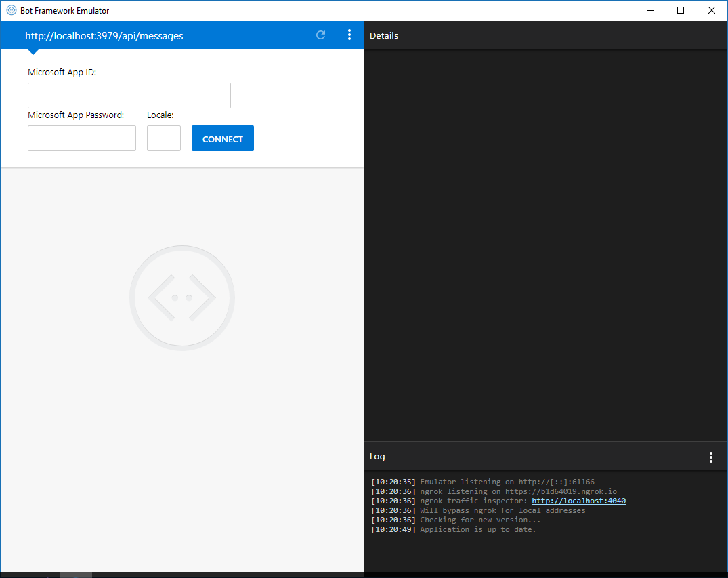Maximize the Bot Framework Emulator window
The height and width of the screenshot is (578, 728).
[680, 10]
